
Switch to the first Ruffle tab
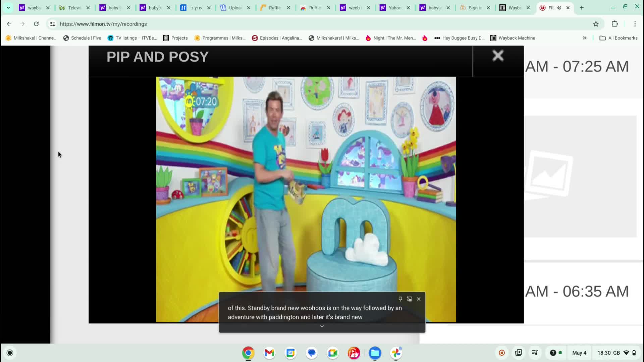[274, 8]
